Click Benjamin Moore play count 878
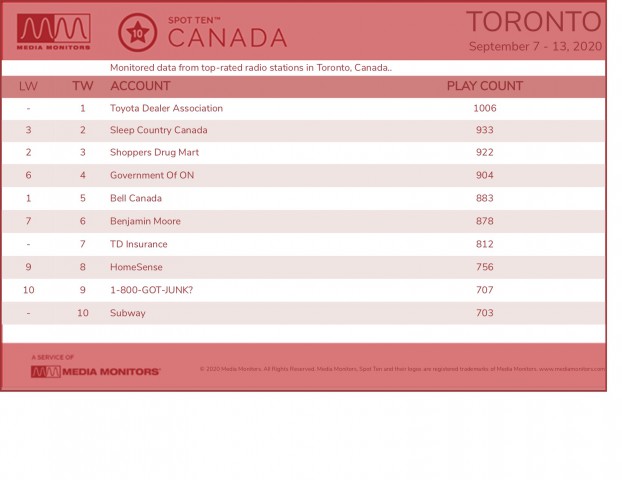The width and height of the screenshot is (622, 480). point(485,221)
